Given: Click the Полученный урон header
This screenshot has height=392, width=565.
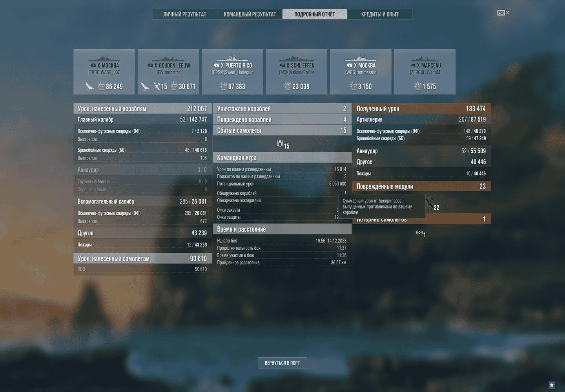Looking at the screenshot, I should [422, 109].
